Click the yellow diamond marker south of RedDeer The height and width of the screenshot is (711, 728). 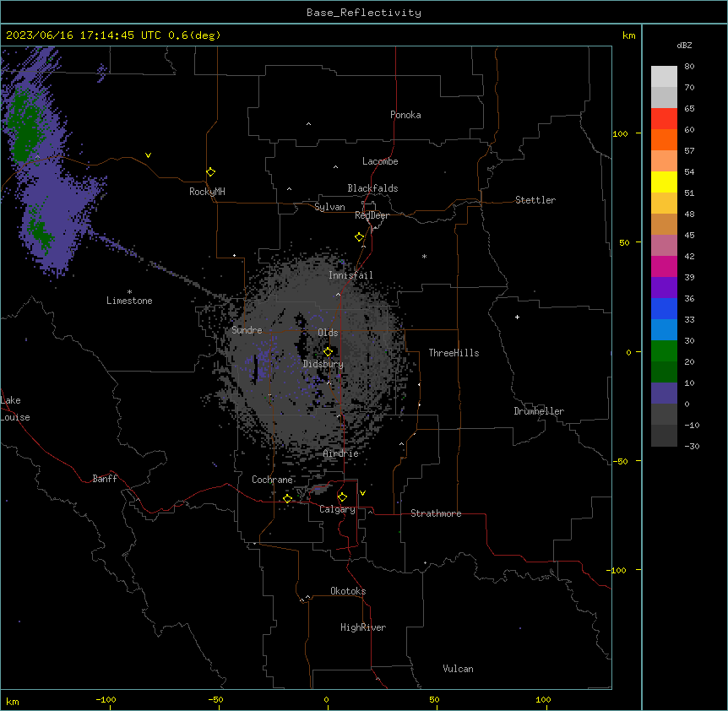click(359, 237)
